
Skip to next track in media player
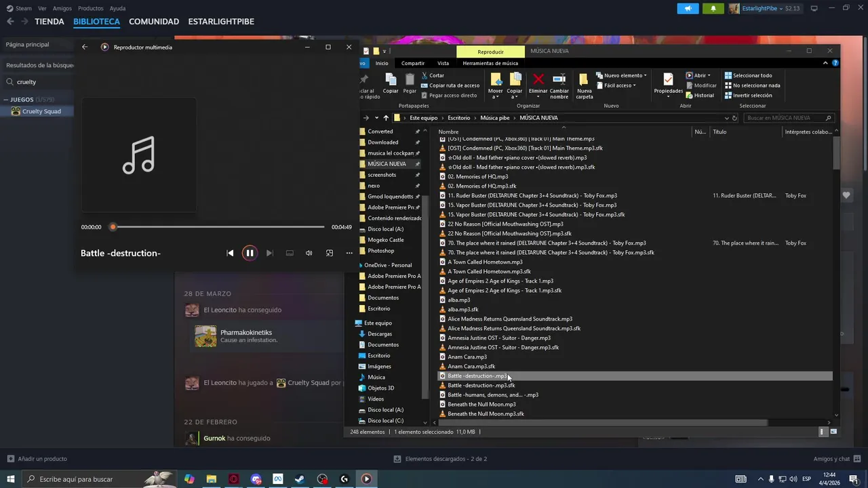[x=269, y=253]
